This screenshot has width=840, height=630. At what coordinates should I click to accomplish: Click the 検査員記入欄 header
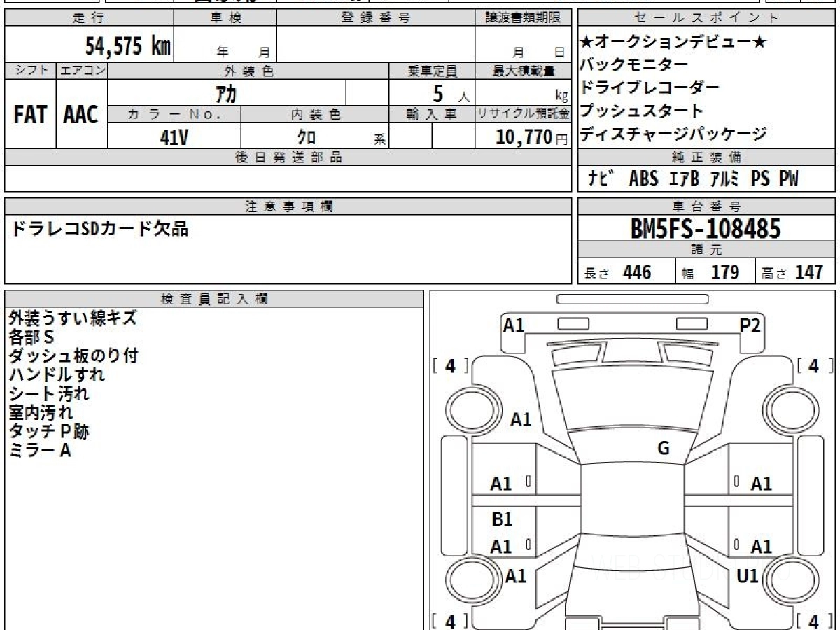[x=214, y=299]
